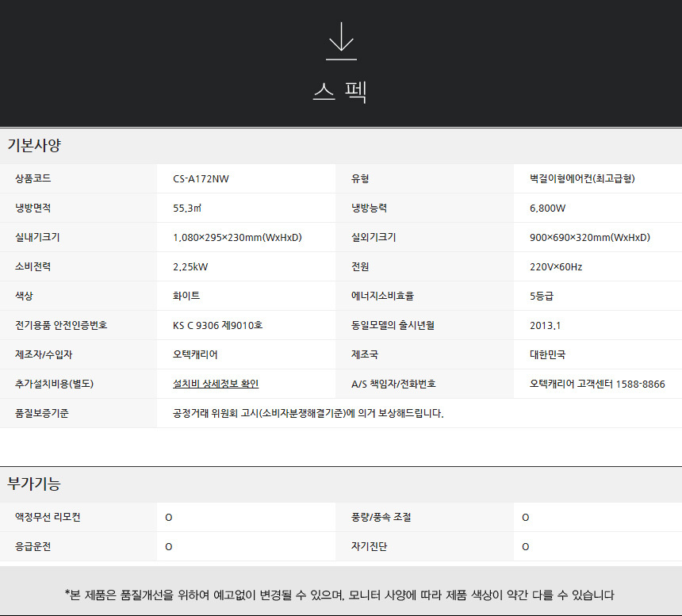Click the 스펙 heading text
Image resolution: width=682 pixels, height=616 pixels.
click(x=340, y=92)
